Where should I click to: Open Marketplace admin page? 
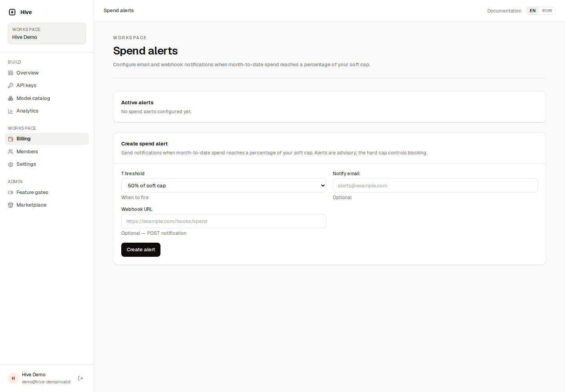[47, 205]
